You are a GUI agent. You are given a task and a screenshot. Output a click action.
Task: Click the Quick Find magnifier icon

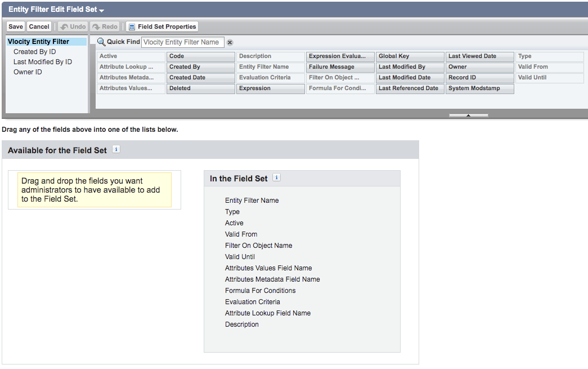coord(101,42)
